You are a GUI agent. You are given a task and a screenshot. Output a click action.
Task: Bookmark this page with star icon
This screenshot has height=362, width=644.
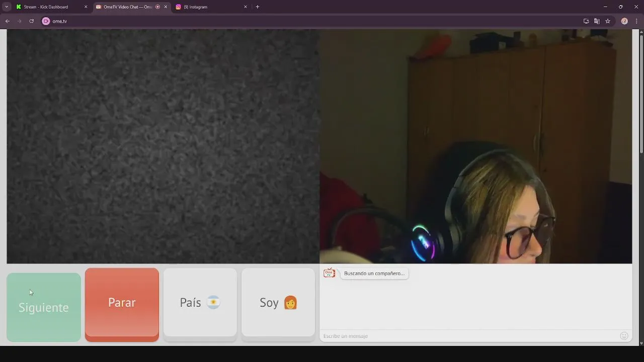pos(608,21)
